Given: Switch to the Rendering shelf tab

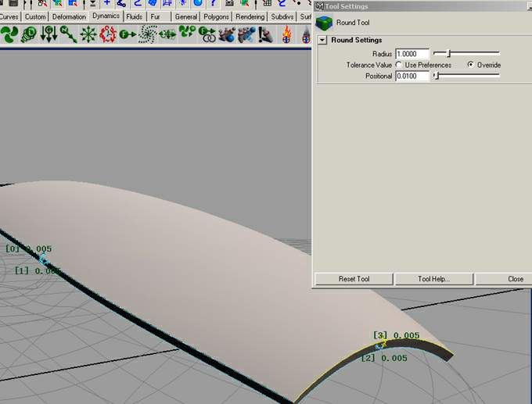Looking at the screenshot, I should [x=250, y=16].
